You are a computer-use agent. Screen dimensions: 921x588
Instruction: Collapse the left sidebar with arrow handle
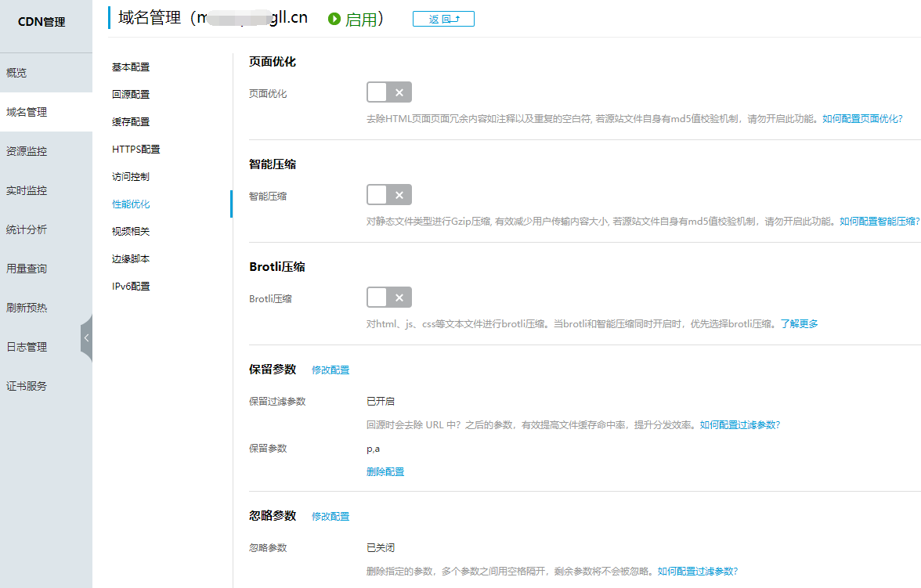[86, 337]
